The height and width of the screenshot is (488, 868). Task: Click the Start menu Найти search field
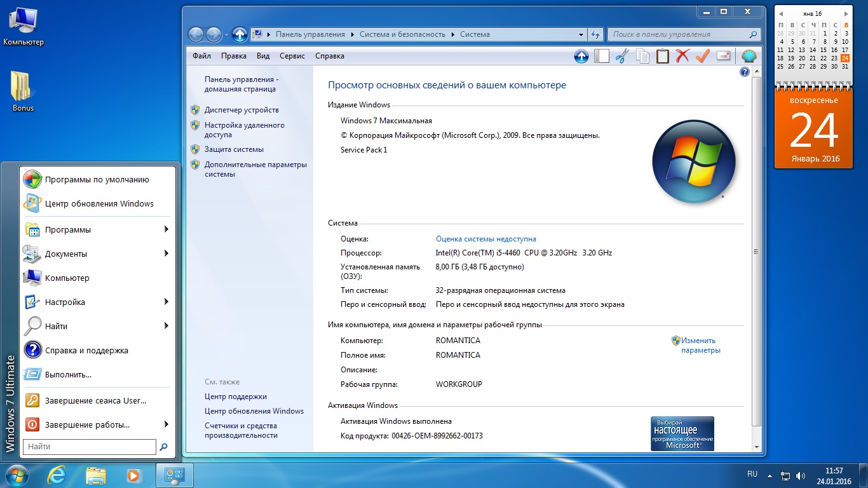click(x=89, y=447)
